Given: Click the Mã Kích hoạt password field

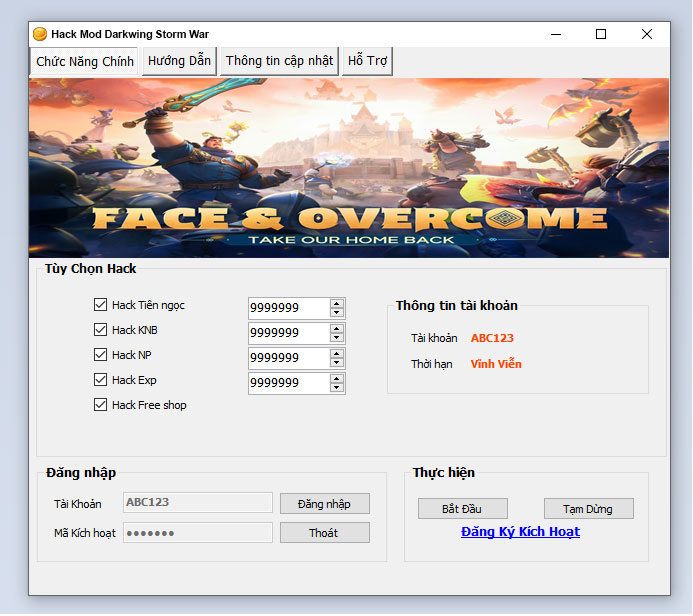Looking at the screenshot, I should point(198,532).
